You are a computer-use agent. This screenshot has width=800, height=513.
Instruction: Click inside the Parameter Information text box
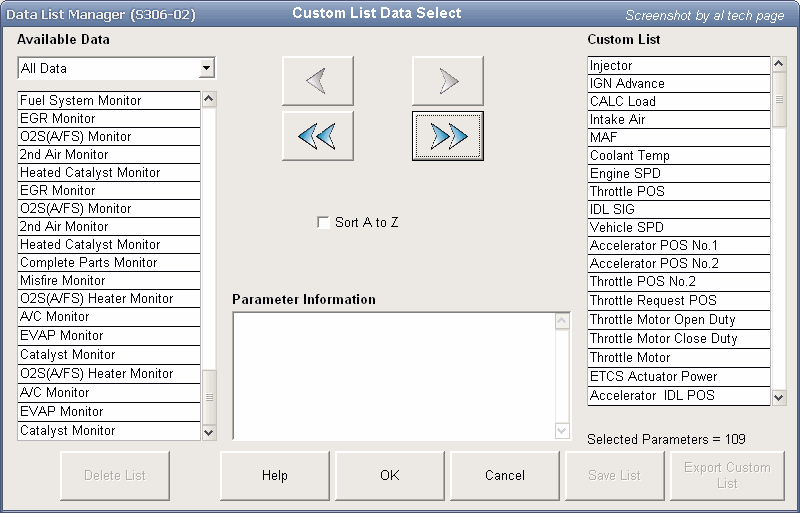392,375
